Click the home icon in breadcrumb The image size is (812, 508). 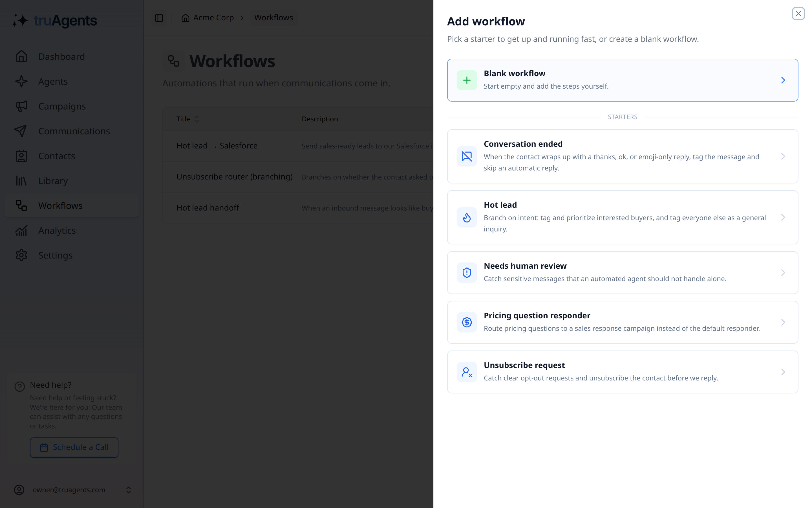[186, 18]
